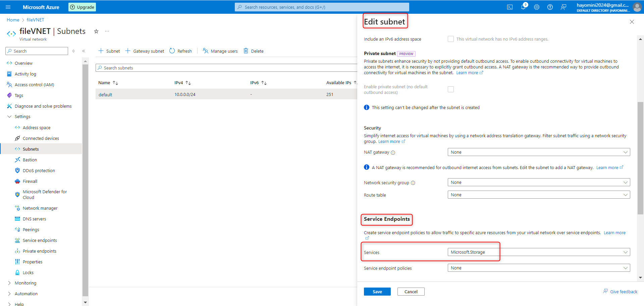The width and height of the screenshot is (644, 306).
Task: Expand the Automation section
Action: click(x=9, y=294)
